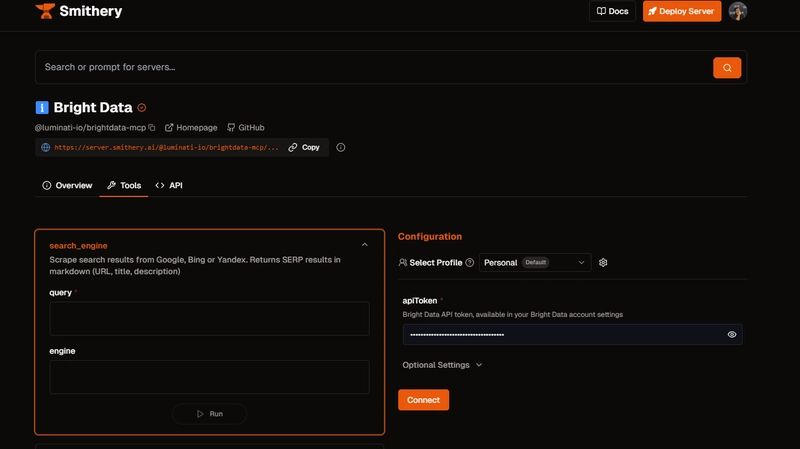Open the Homepage link

click(x=191, y=128)
